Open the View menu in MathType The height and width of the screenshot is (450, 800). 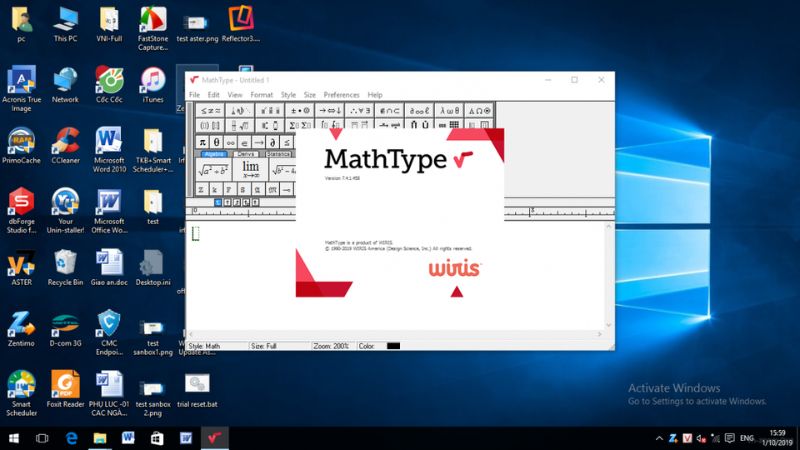pyautogui.click(x=235, y=95)
